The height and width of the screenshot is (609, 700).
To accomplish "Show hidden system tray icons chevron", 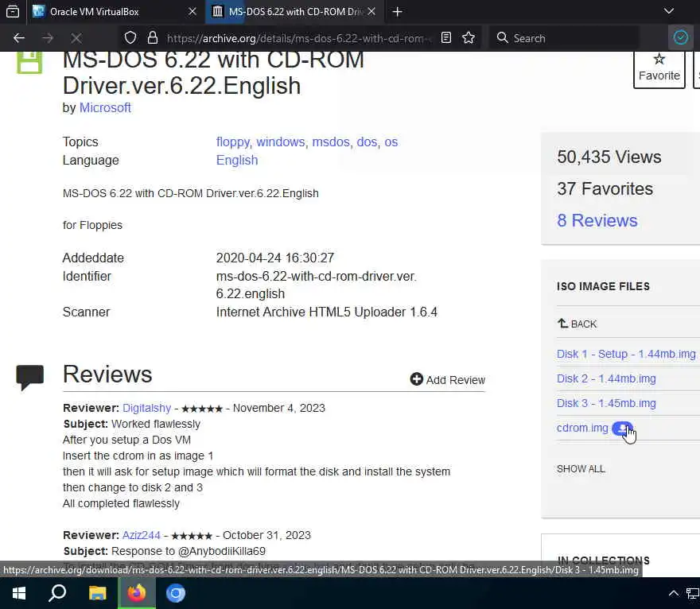I will tap(673, 593).
